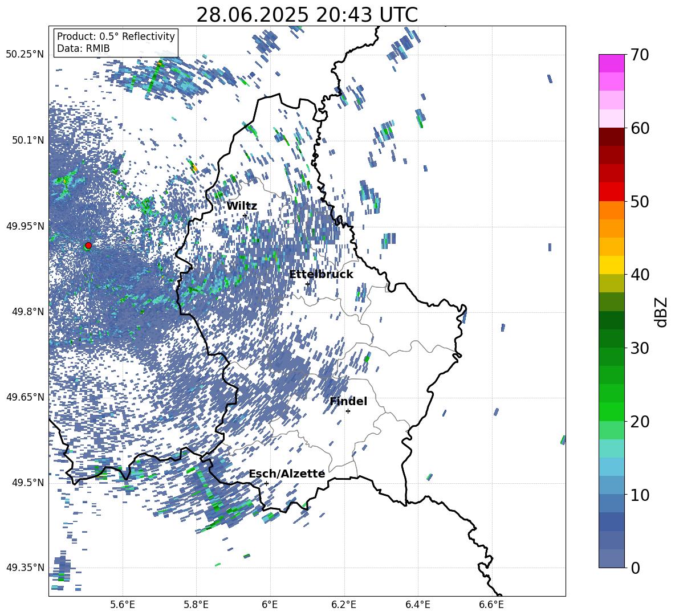
Task: Click the bright red colorbar segment near 50
Action: pos(611,192)
